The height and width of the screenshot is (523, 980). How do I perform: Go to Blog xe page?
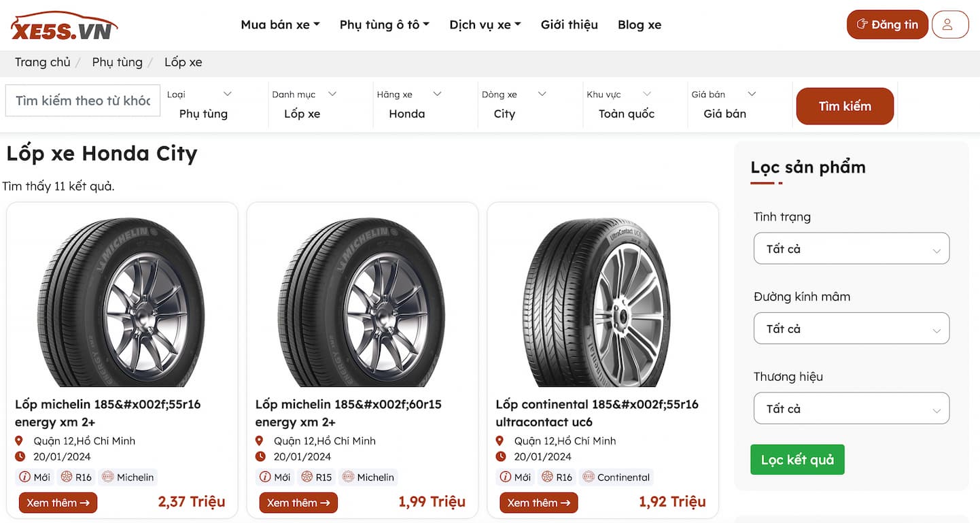pos(639,24)
